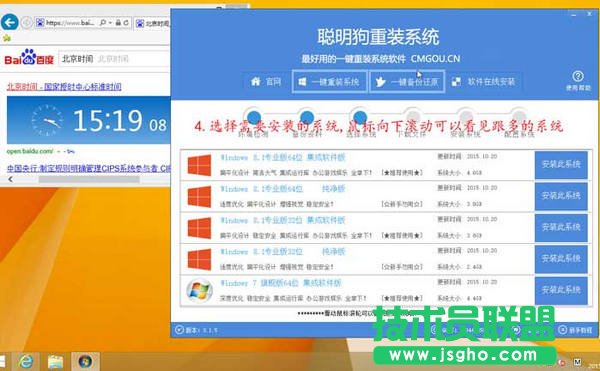The width and height of the screenshot is (600, 371).
Task: Install Windows 8.1 32位 集成软件版 via 安装此系统
Action: (x=561, y=228)
